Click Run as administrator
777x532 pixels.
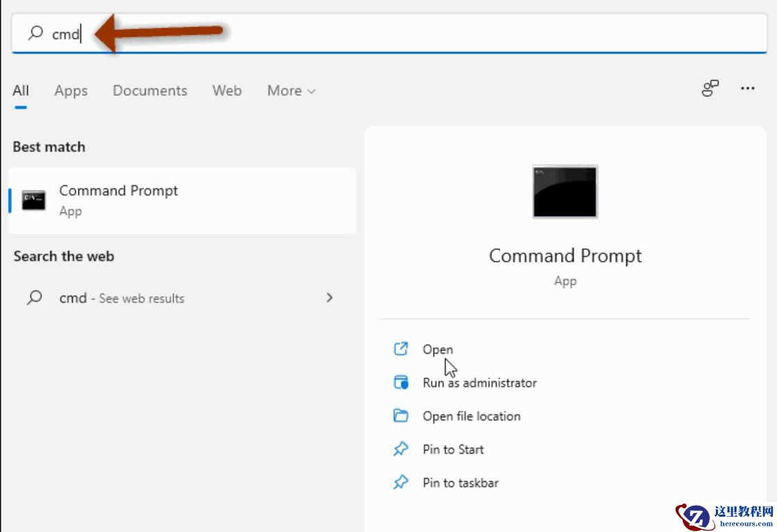[479, 383]
